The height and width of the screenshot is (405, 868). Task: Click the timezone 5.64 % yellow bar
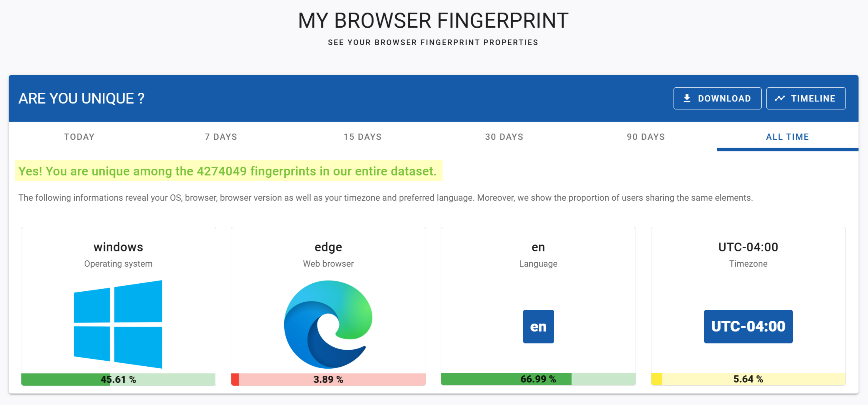pyautogui.click(x=748, y=379)
